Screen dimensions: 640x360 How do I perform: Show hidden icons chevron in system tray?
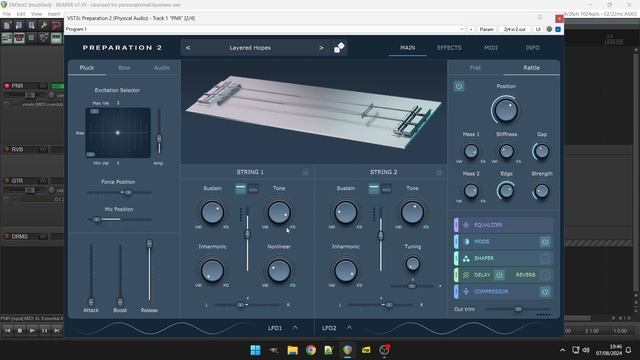[562, 350]
